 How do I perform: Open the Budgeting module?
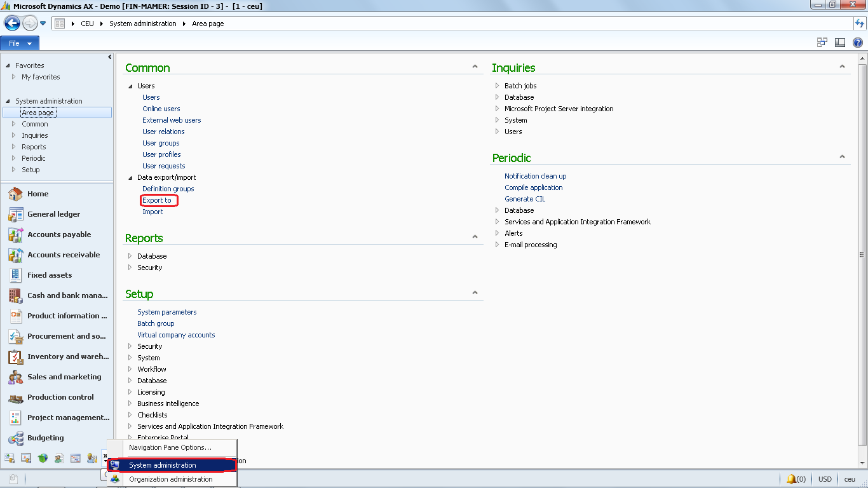pyautogui.click(x=57, y=438)
